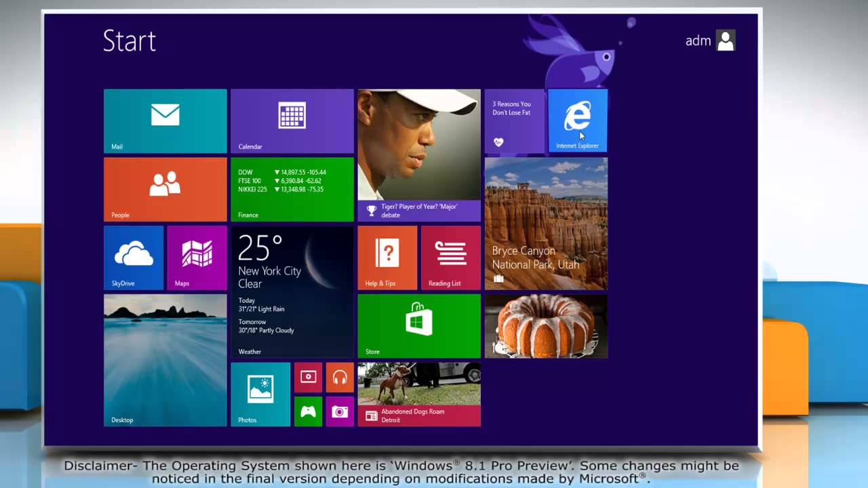Launch Internet Explorer tile

coord(578,121)
